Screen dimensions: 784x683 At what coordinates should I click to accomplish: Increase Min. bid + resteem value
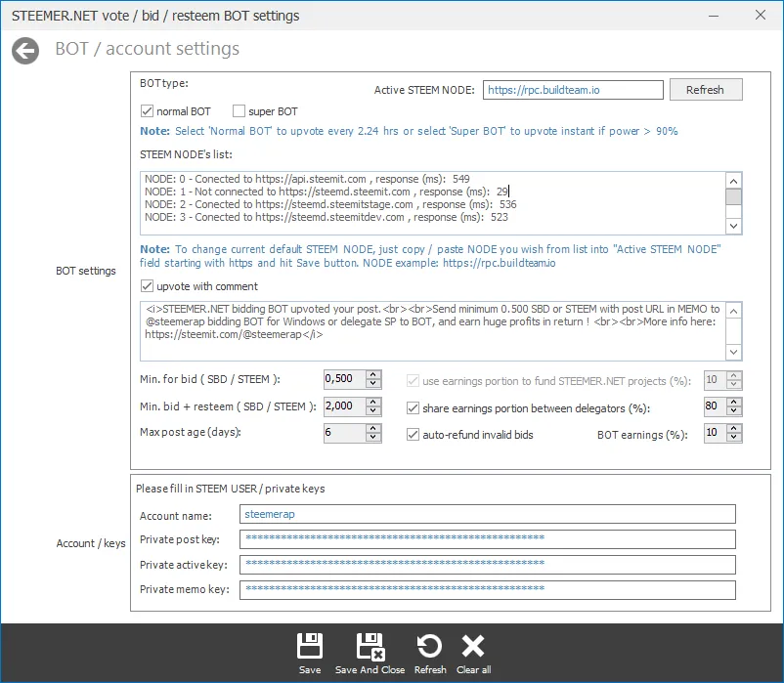click(373, 402)
